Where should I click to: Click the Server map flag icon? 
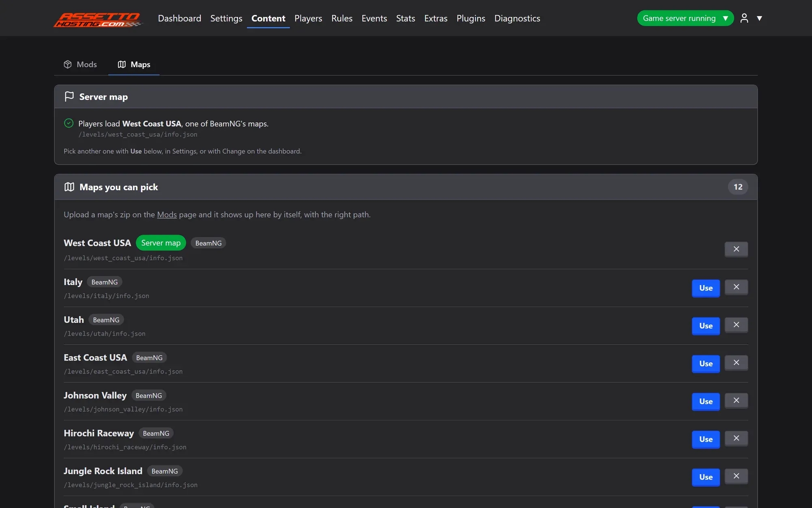click(69, 96)
